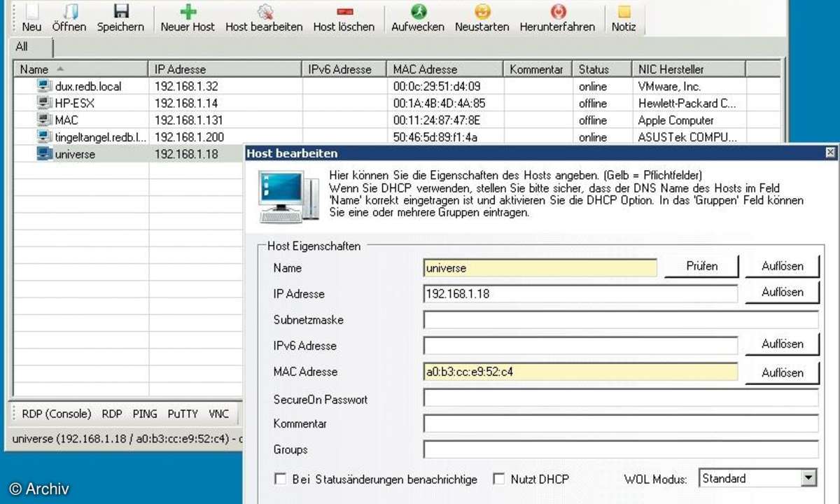The width and height of the screenshot is (840, 504).
Task: Click Auflösen next to MAC Adresse
Action: [x=782, y=372]
